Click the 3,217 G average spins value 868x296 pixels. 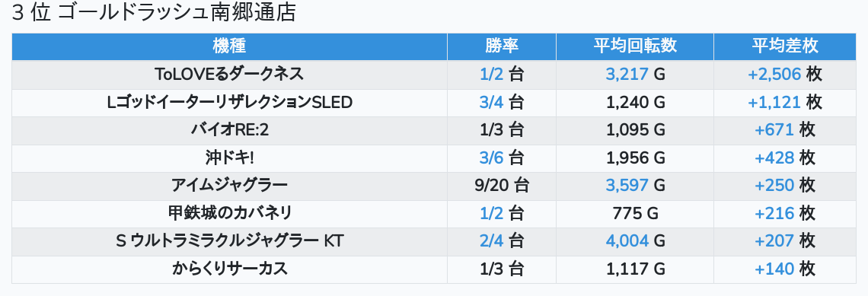(635, 74)
